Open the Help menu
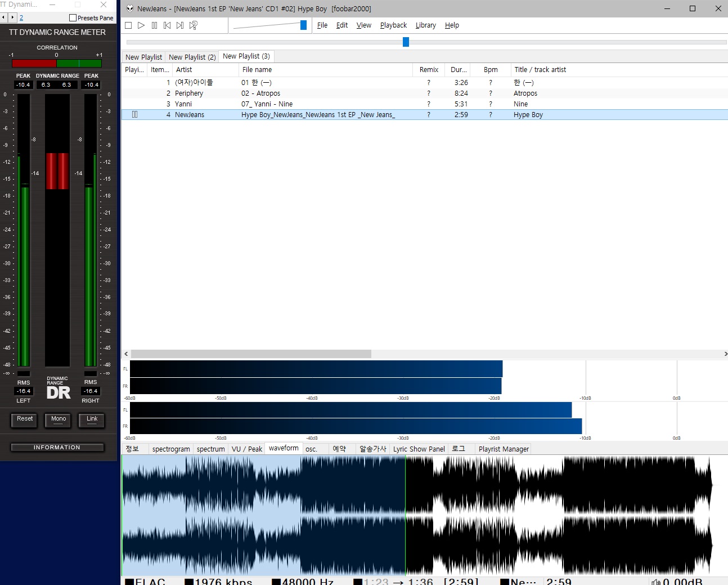The width and height of the screenshot is (728, 585). point(452,25)
